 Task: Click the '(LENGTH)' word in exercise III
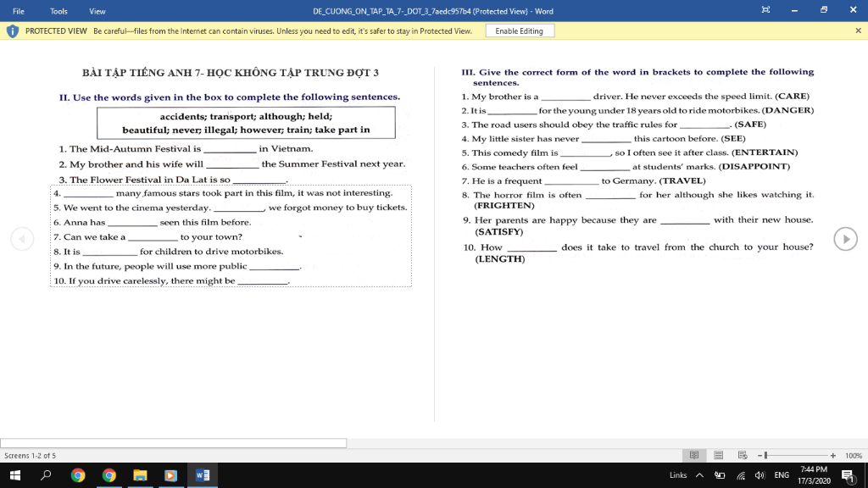(x=500, y=259)
